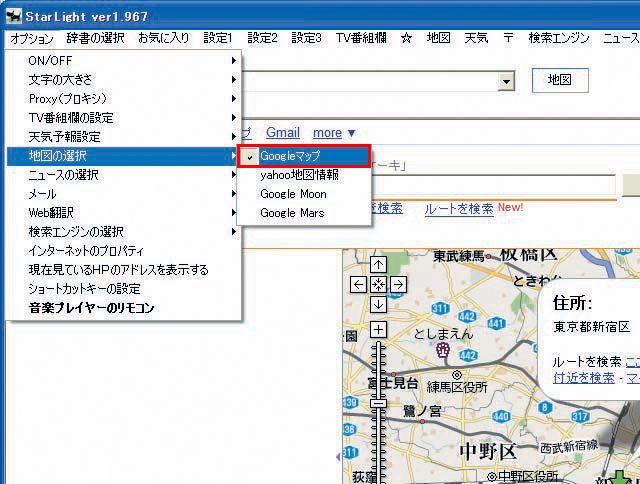Open the 設定2 menu

point(262,38)
